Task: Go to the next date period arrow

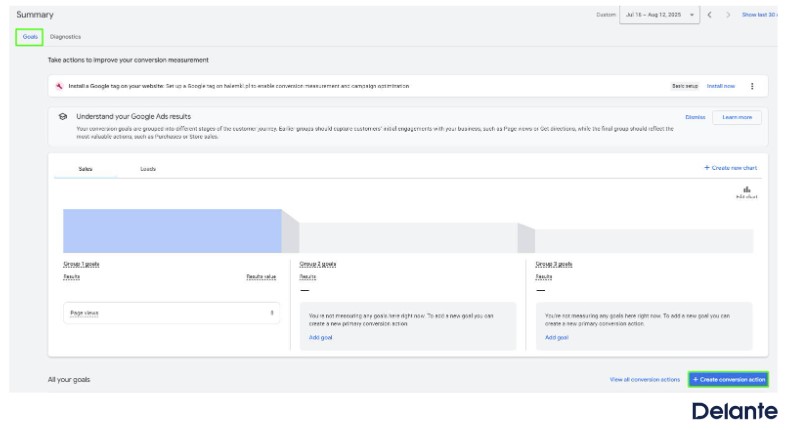Action: tap(728, 15)
